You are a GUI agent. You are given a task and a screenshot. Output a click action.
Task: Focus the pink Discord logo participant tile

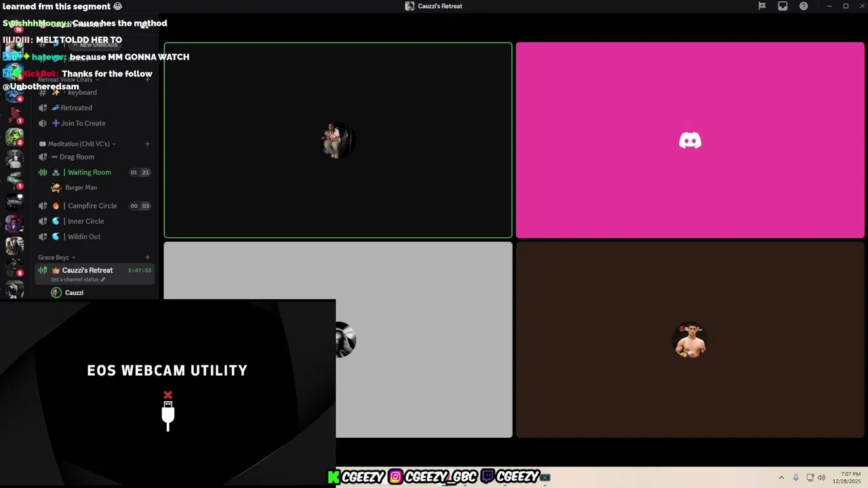click(690, 140)
